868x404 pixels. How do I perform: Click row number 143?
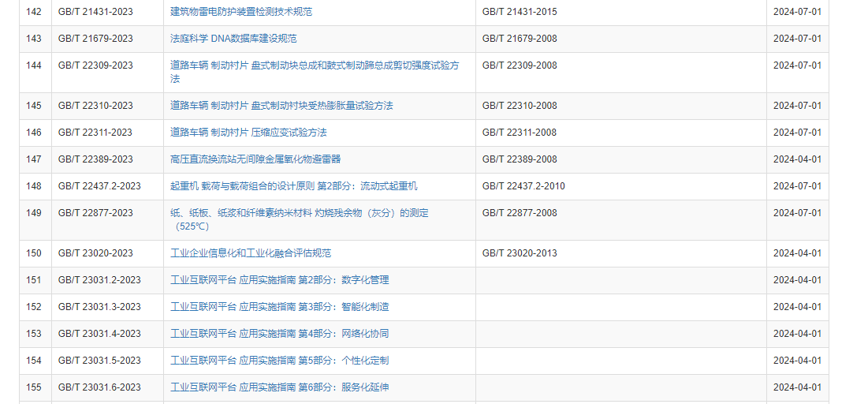pyautogui.click(x=34, y=39)
